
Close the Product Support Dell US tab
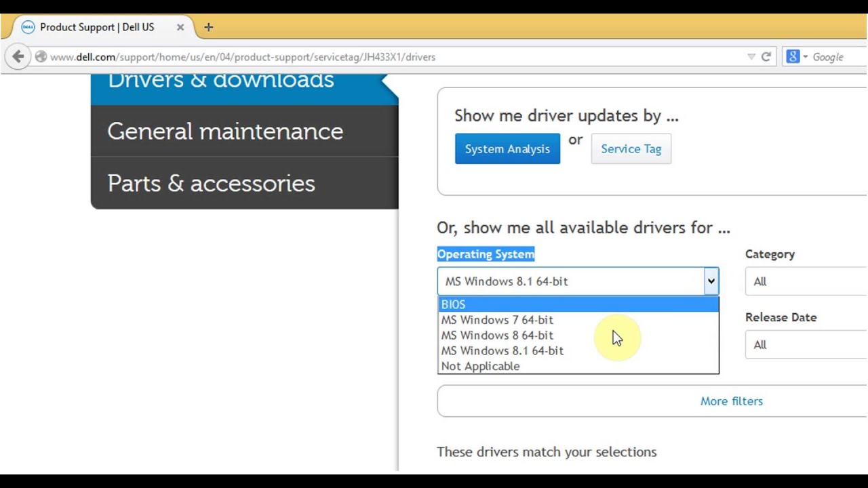(180, 27)
